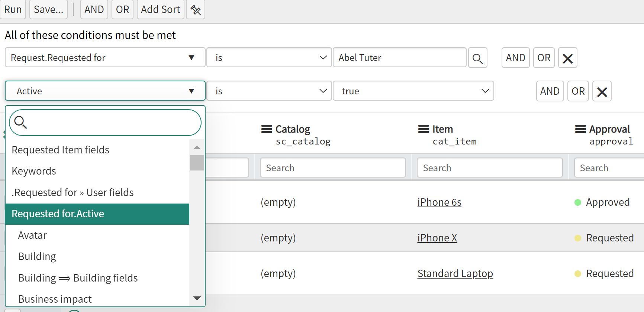The height and width of the screenshot is (312, 644).
Task: Open the Request.Requested for field dropdown
Action: click(105, 58)
